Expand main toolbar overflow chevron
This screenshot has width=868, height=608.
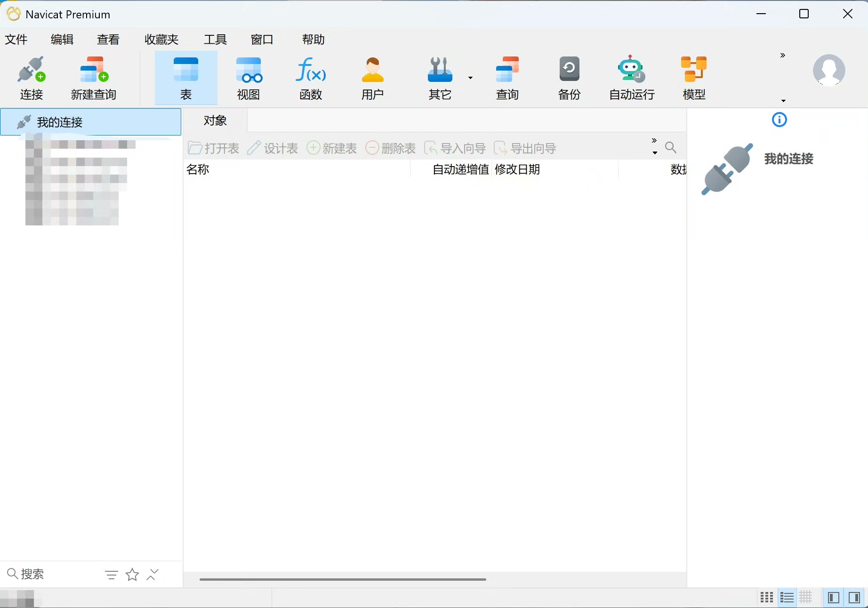(783, 56)
